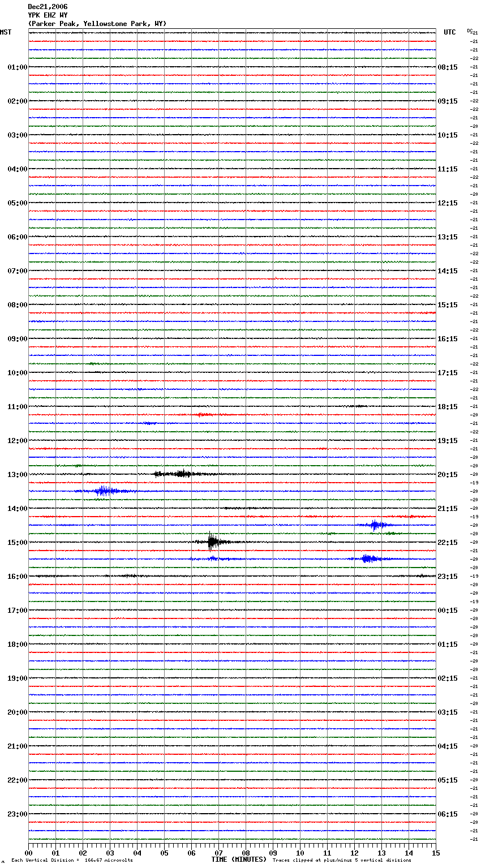Viewport: 481px width, 868px height.
Task: Select the 01:00 MST row label
Action: pyautogui.click(x=18, y=67)
